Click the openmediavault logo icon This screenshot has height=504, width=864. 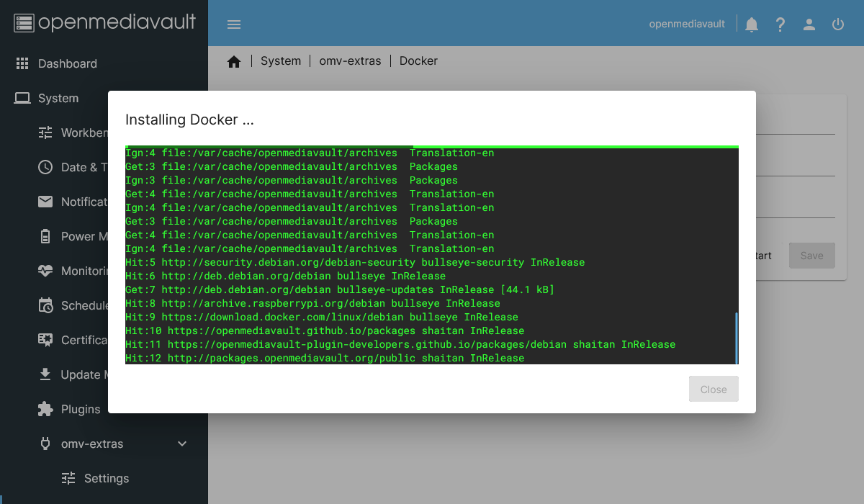(x=24, y=23)
